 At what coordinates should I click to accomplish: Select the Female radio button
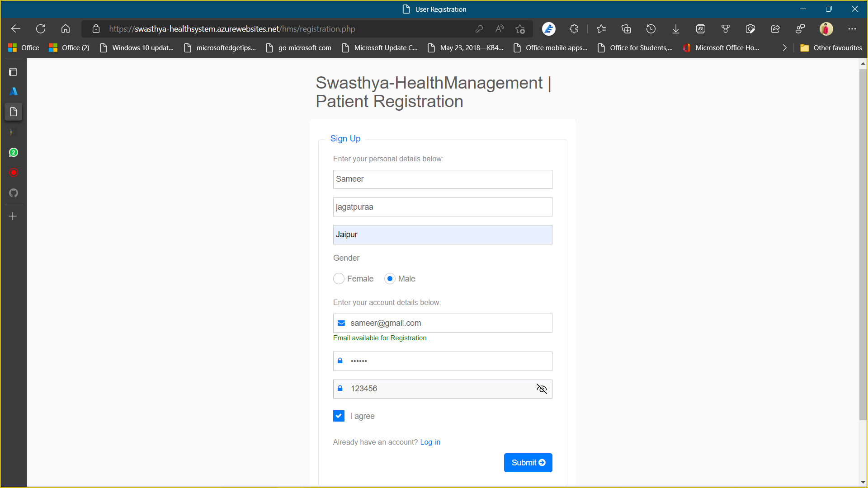point(339,279)
